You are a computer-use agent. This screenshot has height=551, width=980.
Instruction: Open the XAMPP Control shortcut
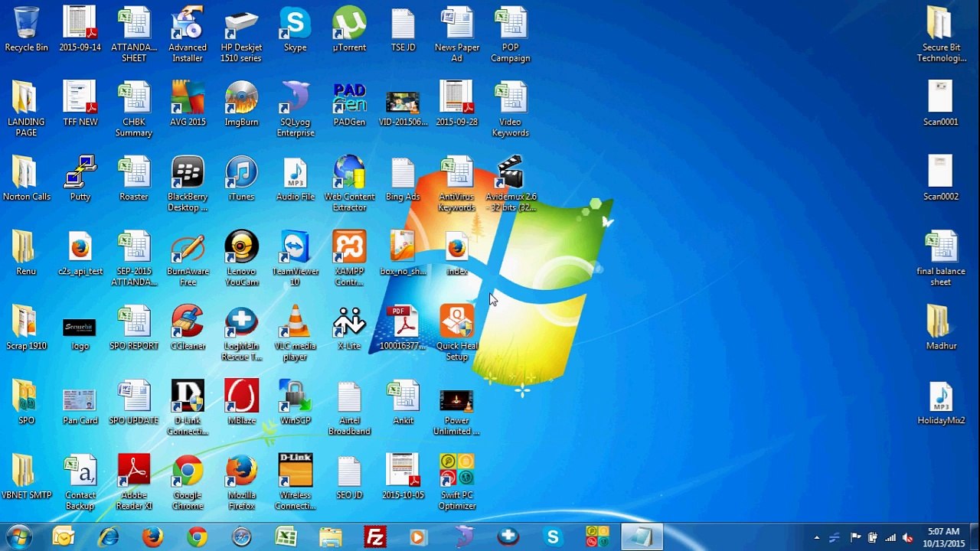click(349, 259)
